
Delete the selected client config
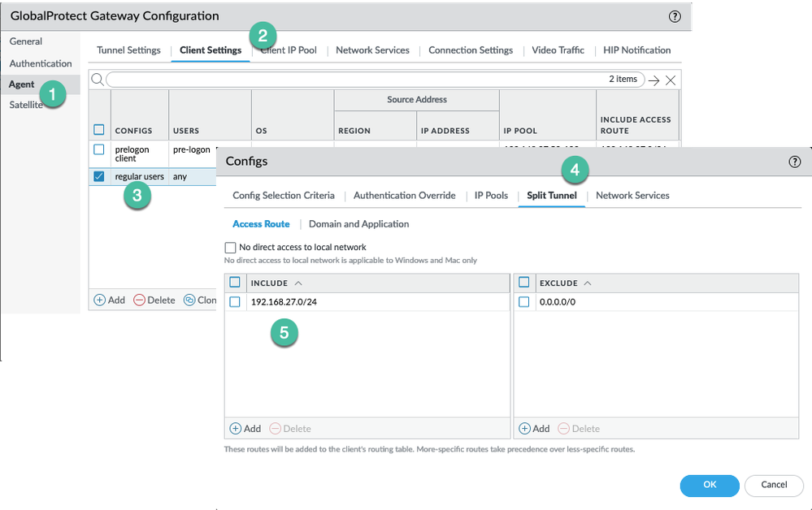(154, 300)
